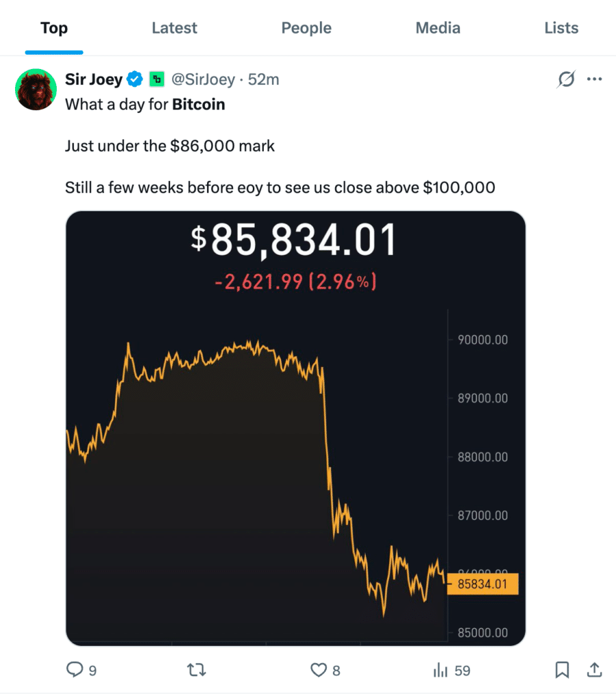Click the Grok slashed-circle icon
The height and width of the screenshot is (700, 616).
tap(566, 80)
